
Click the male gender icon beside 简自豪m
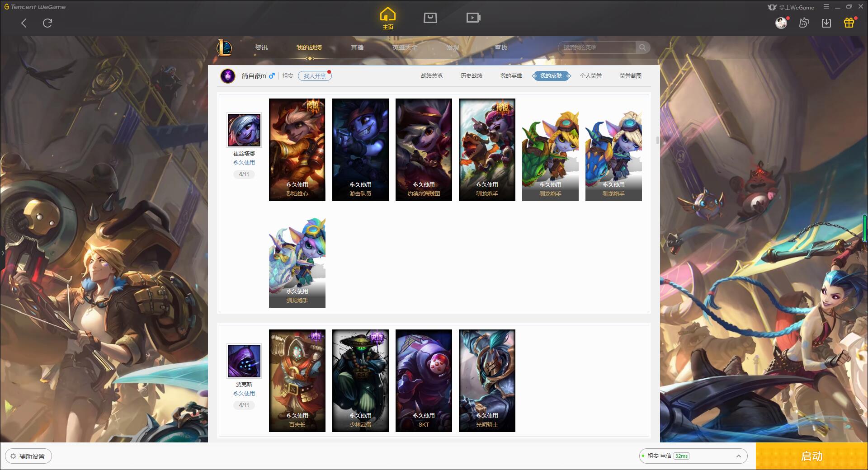tap(272, 76)
